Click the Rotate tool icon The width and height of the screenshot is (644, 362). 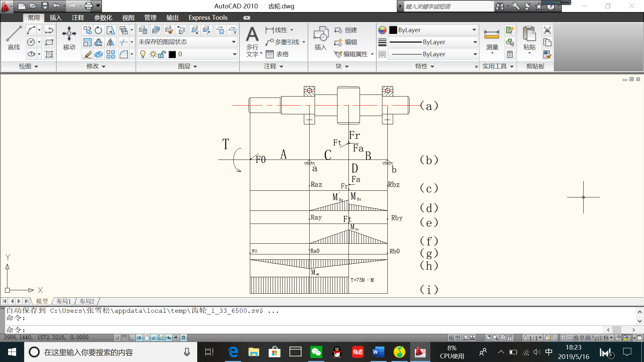coord(98,30)
